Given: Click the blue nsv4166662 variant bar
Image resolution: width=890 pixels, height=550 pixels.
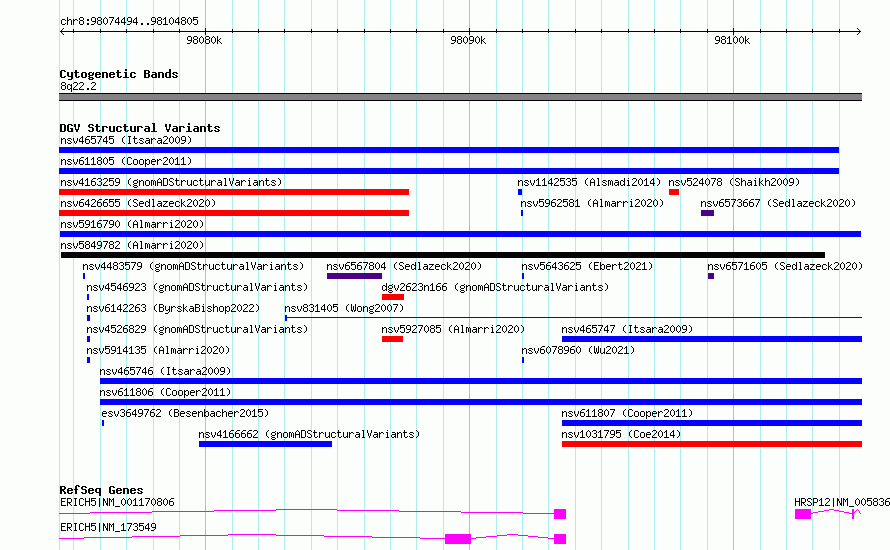Looking at the screenshot, I should [x=265, y=444].
